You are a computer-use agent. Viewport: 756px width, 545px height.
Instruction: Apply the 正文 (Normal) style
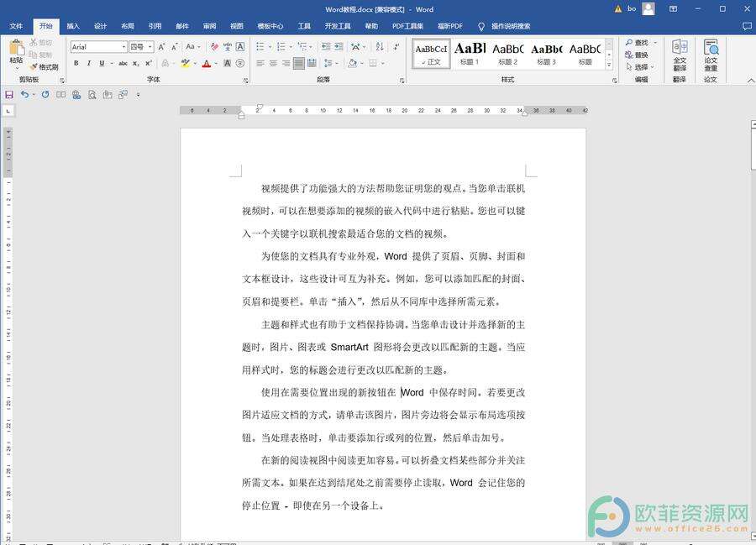[431, 54]
